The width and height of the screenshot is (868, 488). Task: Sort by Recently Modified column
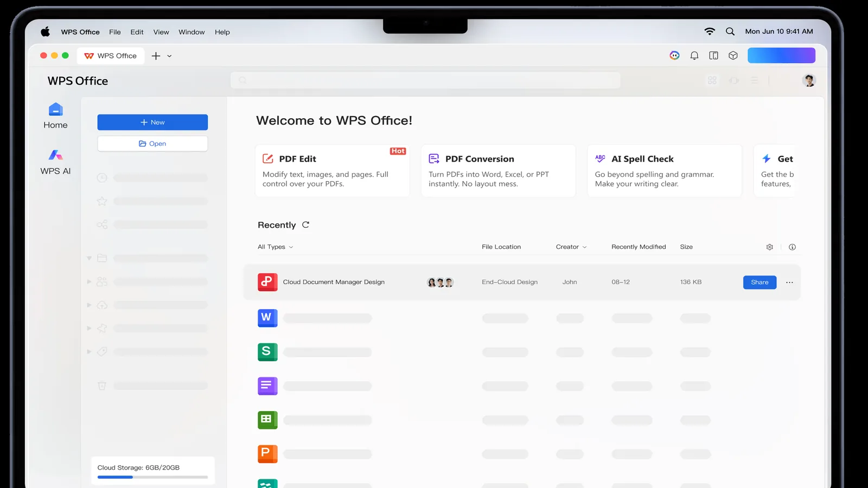tap(639, 247)
